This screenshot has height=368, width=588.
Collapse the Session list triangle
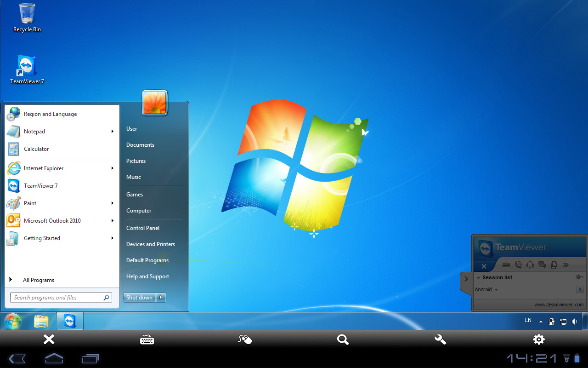pyautogui.click(x=478, y=277)
